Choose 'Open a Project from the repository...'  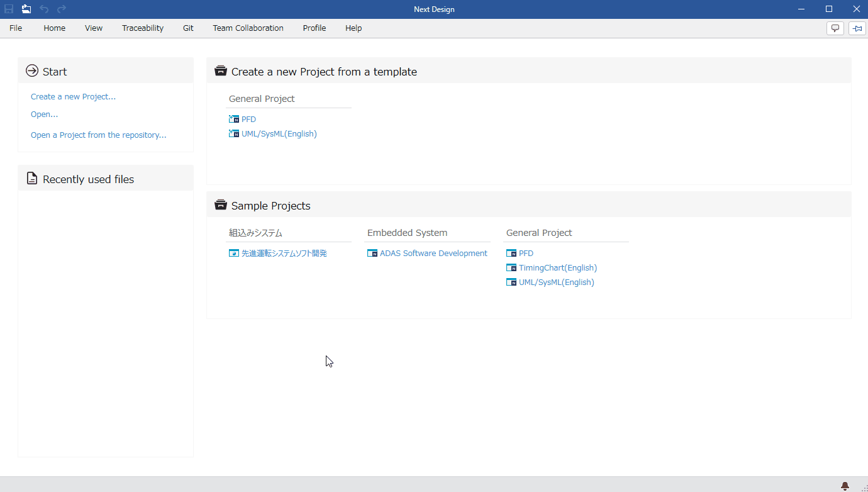coord(99,135)
